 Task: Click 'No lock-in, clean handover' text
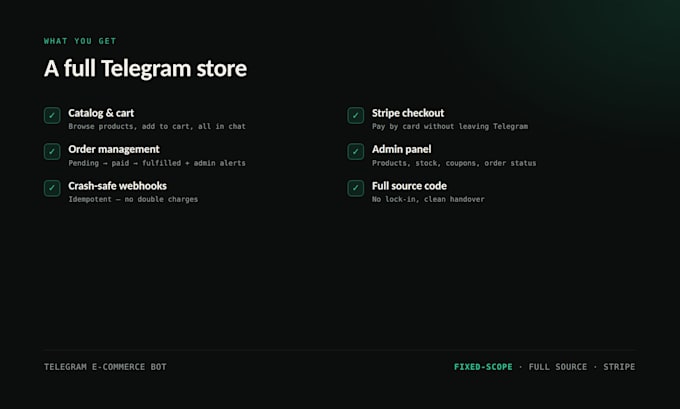tap(428, 200)
